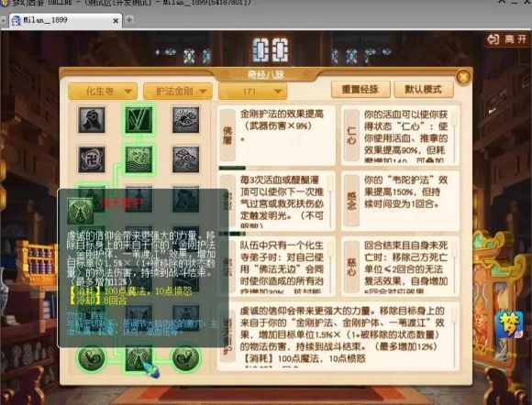532x405 pixels.
Task: Close the Milan_1899 tab
Action: tap(116, 21)
